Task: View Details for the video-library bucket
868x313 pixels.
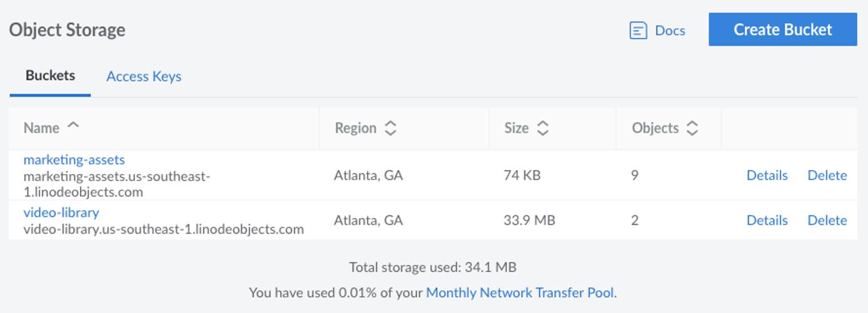Action: tap(767, 220)
